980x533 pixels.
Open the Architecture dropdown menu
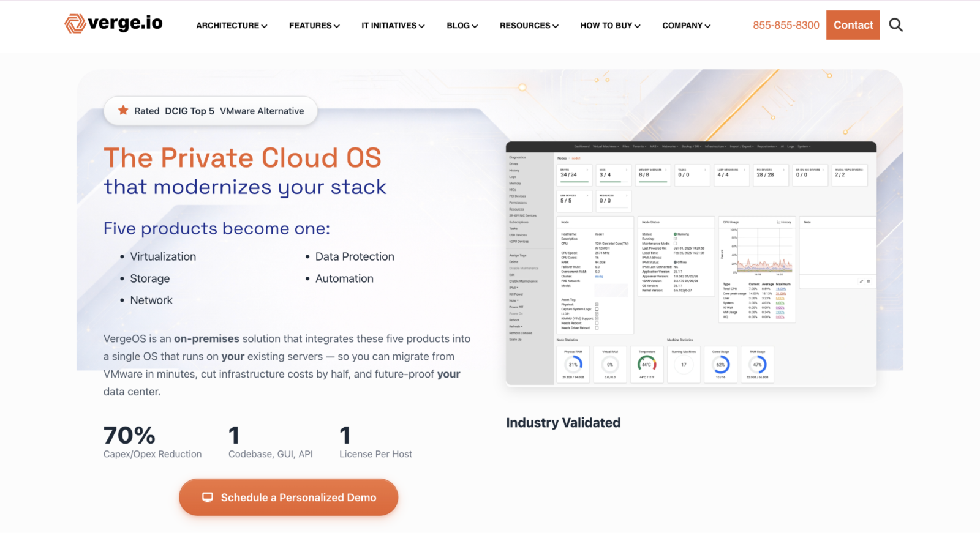click(x=232, y=26)
